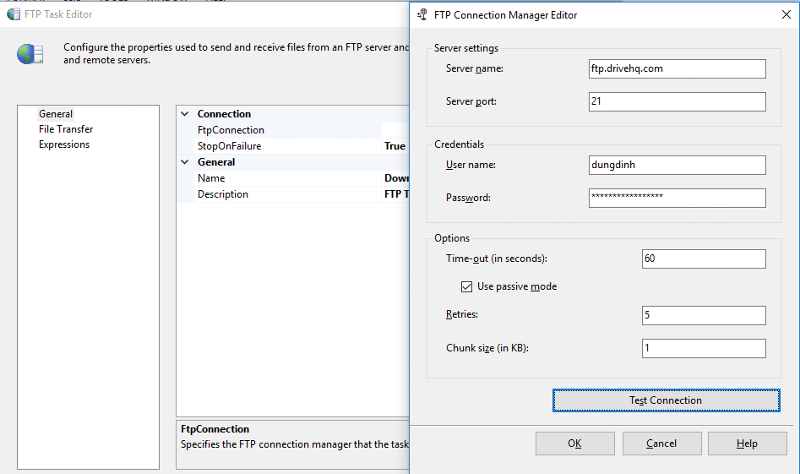800x474 pixels.
Task: Click the FTP Task Editor title icon
Action: click(14, 14)
